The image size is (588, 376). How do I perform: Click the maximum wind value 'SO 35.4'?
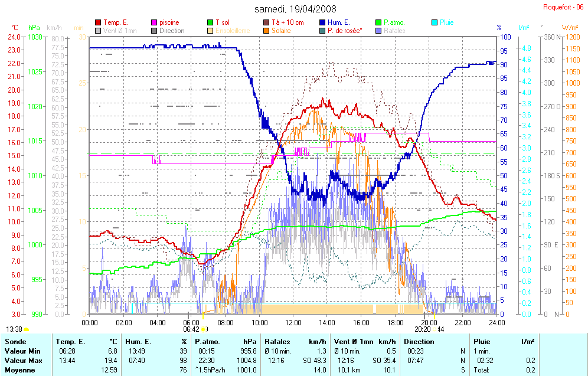pyautogui.click(x=384, y=361)
